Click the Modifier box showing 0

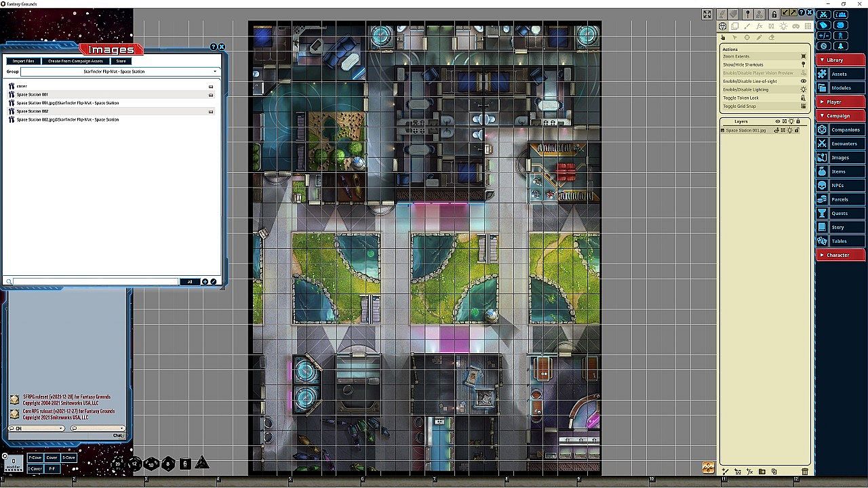tap(14, 464)
